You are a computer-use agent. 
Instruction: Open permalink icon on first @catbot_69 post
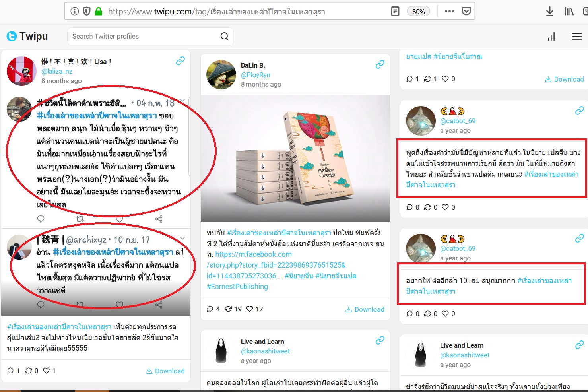click(x=580, y=111)
